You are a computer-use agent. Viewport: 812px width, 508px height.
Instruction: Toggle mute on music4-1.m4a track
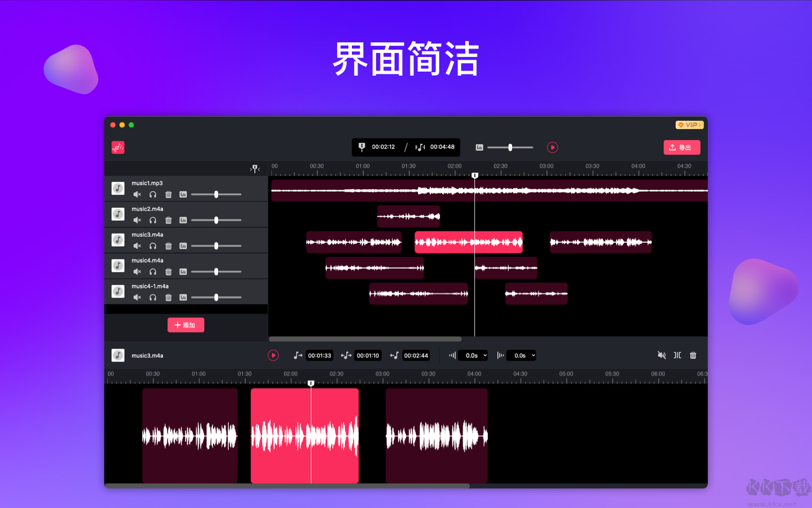click(x=137, y=297)
